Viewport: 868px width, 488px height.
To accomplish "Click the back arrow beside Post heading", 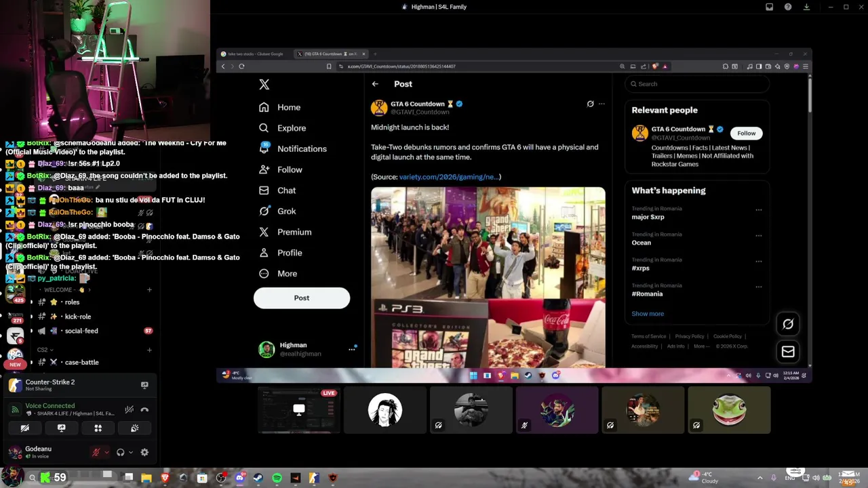I will pyautogui.click(x=375, y=84).
